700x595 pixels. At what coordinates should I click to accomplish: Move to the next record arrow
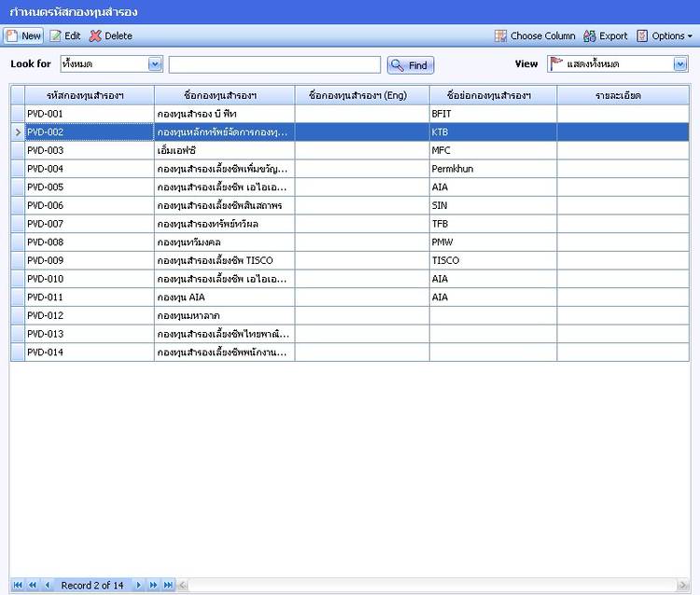pos(138,586)
